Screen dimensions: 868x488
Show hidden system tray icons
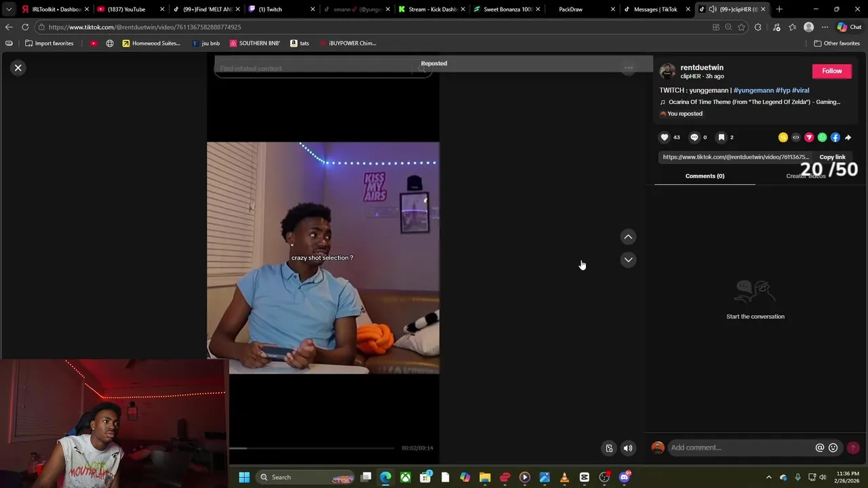click(768, 477)
